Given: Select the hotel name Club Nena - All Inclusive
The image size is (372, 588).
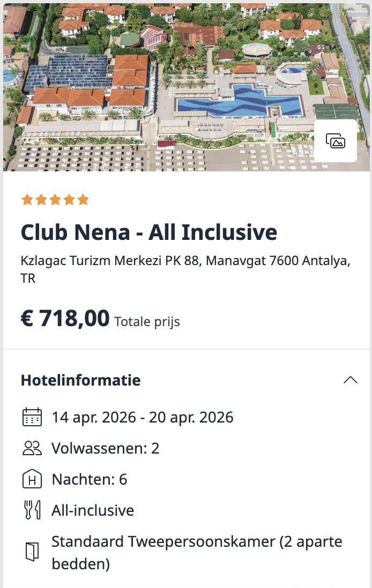Looking at the screenshot, I should [148, 232].
